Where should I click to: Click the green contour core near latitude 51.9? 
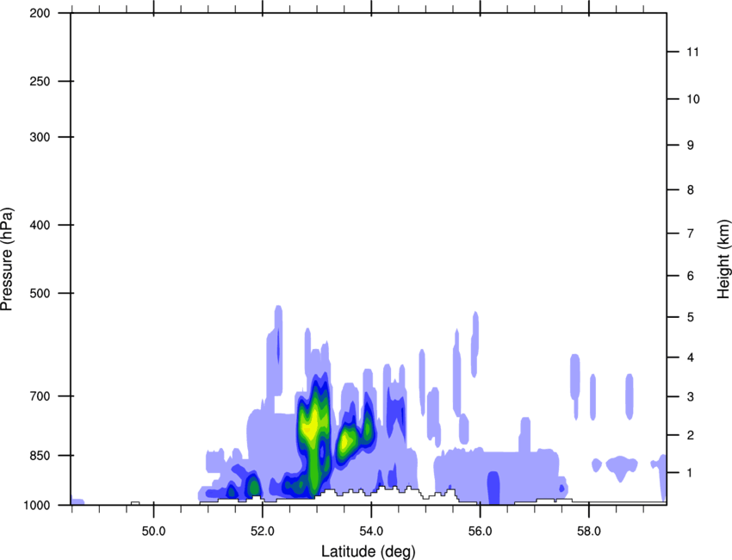coord(254,487)
